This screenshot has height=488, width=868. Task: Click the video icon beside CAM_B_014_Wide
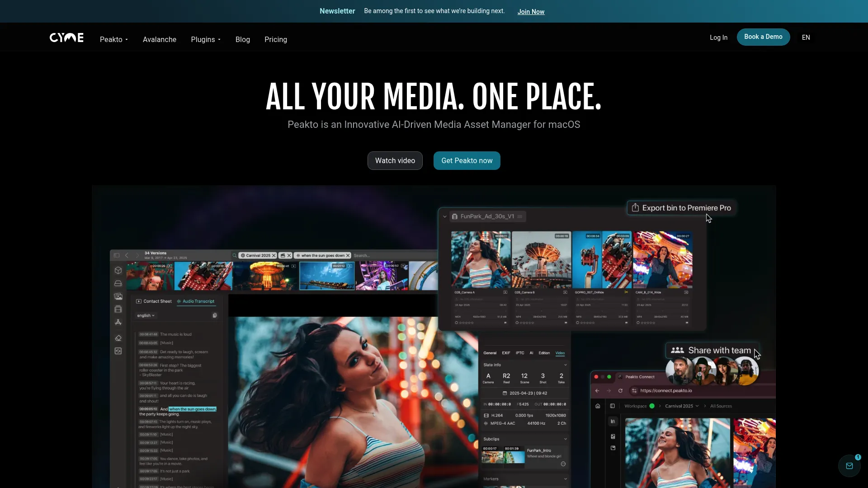(x=686, y=292)
